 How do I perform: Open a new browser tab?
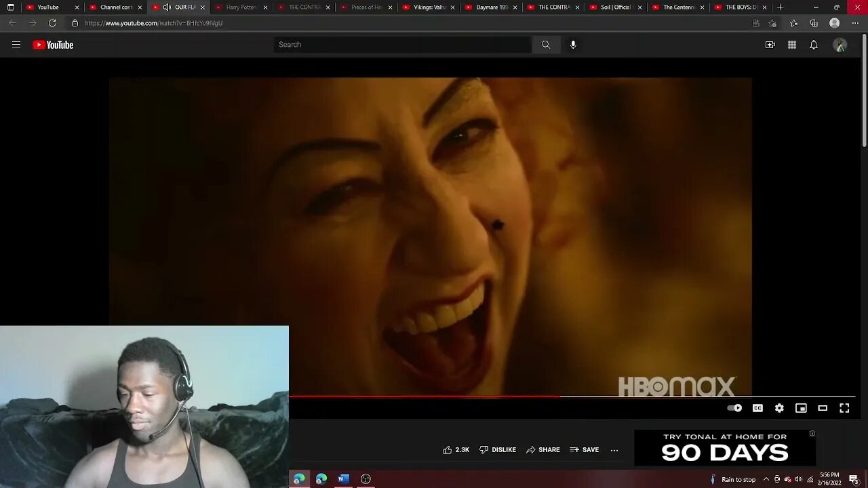coord(781,7)
